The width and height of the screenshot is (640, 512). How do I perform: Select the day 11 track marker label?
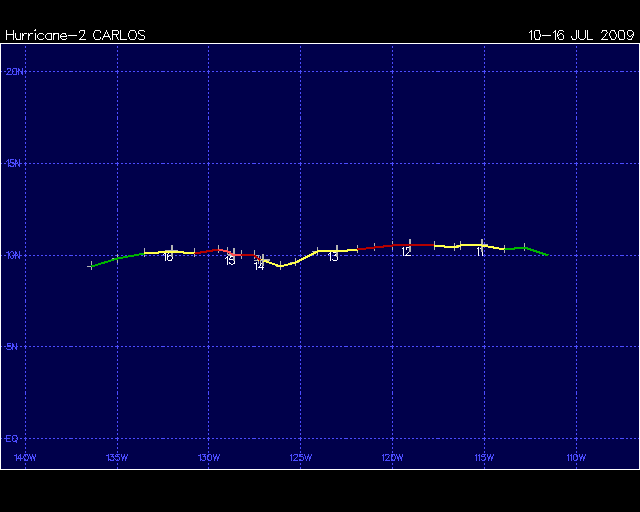pos(480,252)
